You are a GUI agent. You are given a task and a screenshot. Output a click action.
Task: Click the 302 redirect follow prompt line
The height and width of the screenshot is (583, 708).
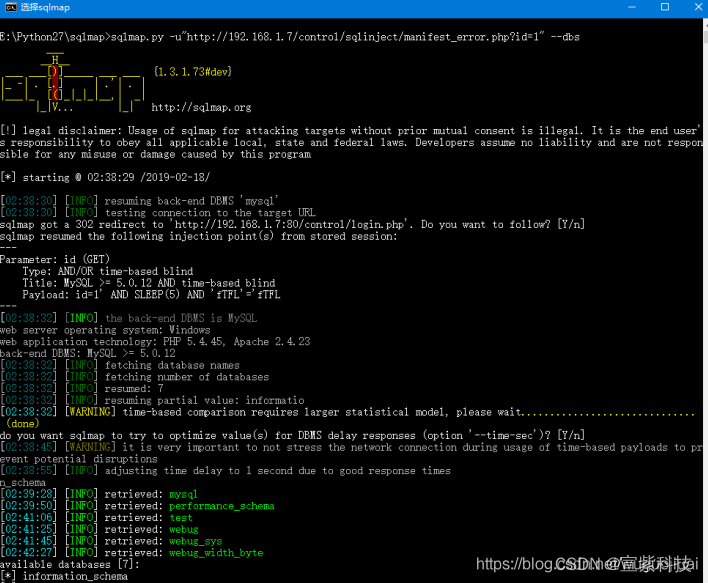[x=293, y=224]
